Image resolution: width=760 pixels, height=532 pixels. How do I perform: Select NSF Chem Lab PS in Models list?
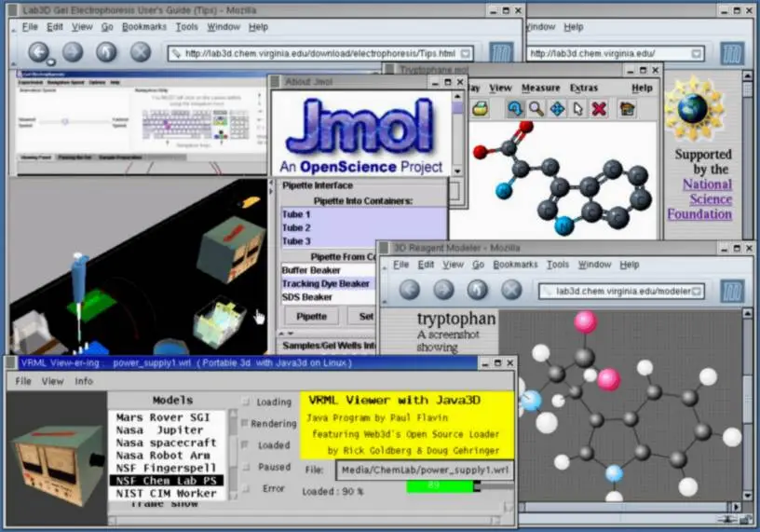(166, 481)
